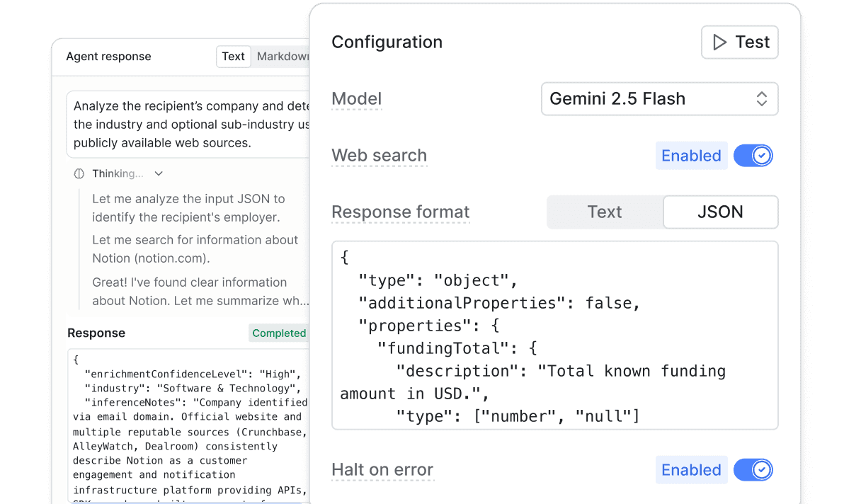Click the Response format label
The height and width of the screenshot is (504, 861).
tap(400, 212)
